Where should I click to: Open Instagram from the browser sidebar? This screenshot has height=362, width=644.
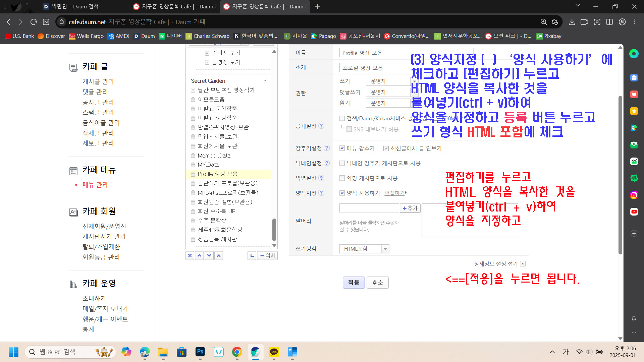(x=634, y=195)
